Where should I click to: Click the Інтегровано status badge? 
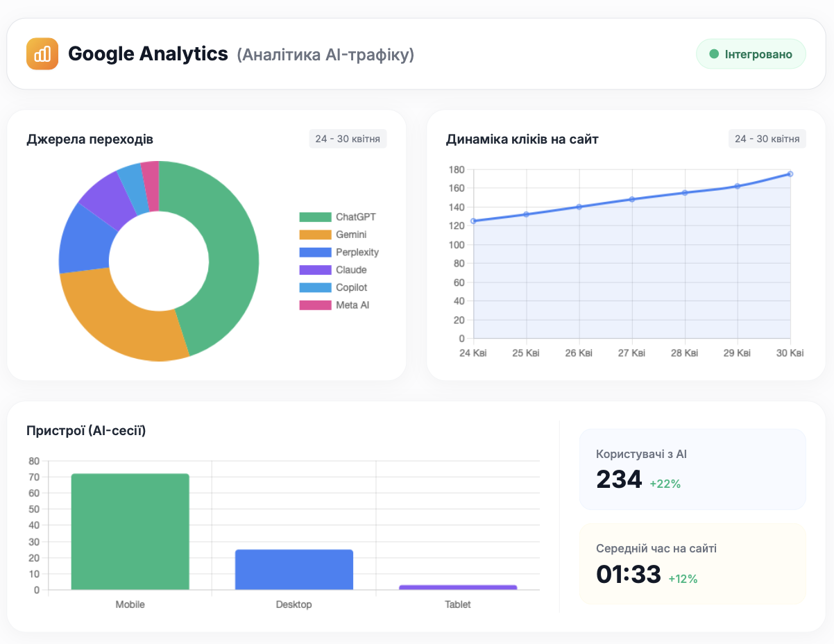point(751,54)
